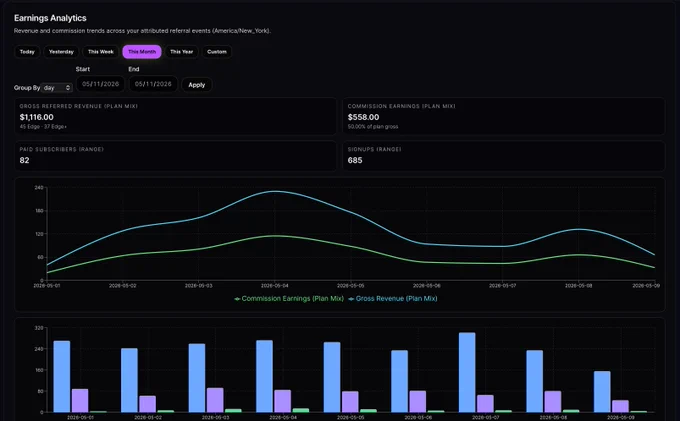
Task: Click the 2026-05-02 label on line chart axis
Action: (123, 286)
